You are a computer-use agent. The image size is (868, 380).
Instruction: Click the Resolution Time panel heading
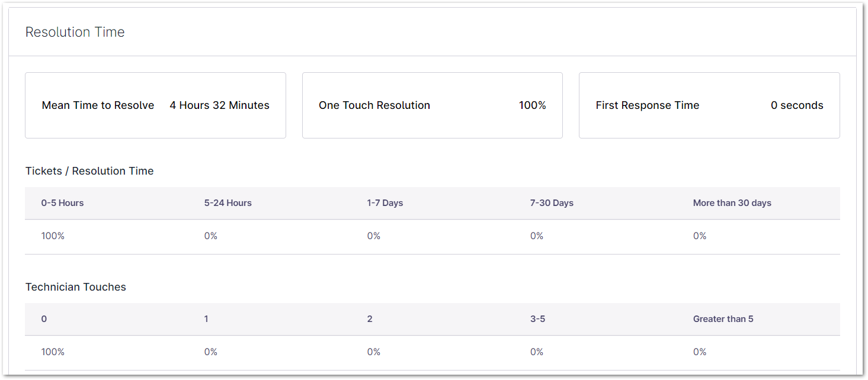coord(75,32)
